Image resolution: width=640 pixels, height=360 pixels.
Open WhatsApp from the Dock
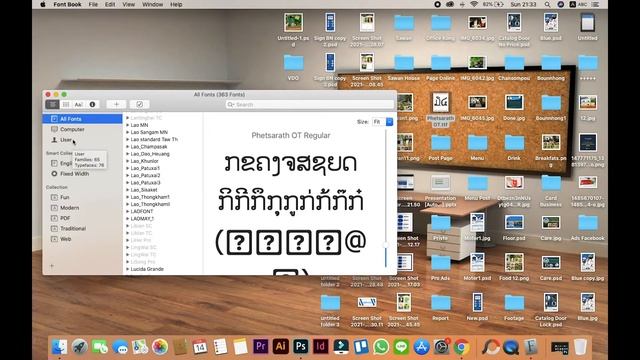[381, 347]
